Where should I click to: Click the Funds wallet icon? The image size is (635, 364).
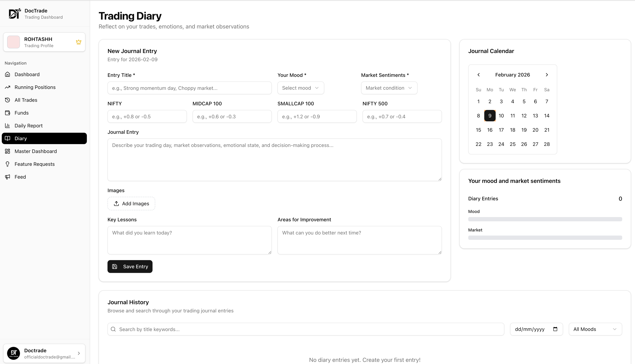7,113
